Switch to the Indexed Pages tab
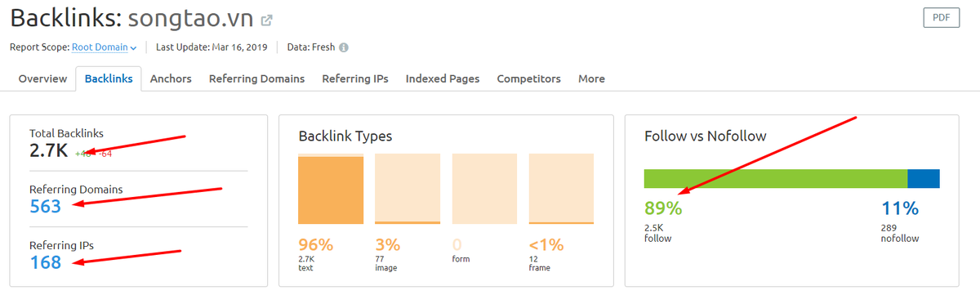 click(443, 78)
